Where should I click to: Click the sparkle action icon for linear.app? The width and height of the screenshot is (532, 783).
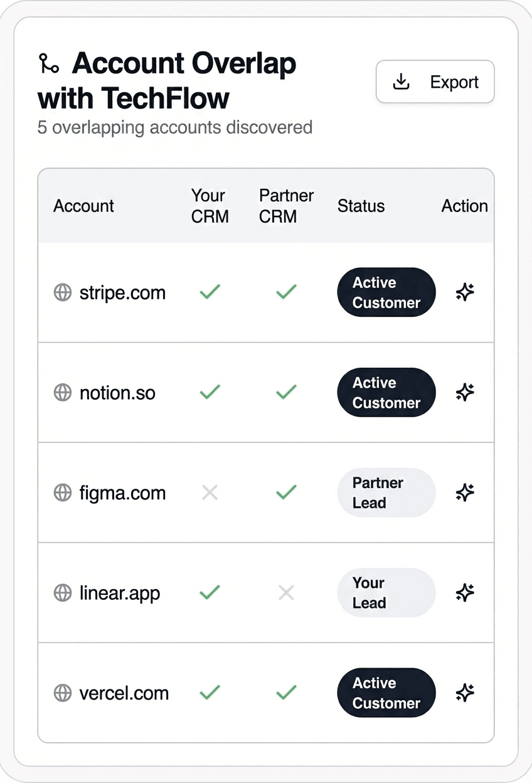tap(464, 593)
